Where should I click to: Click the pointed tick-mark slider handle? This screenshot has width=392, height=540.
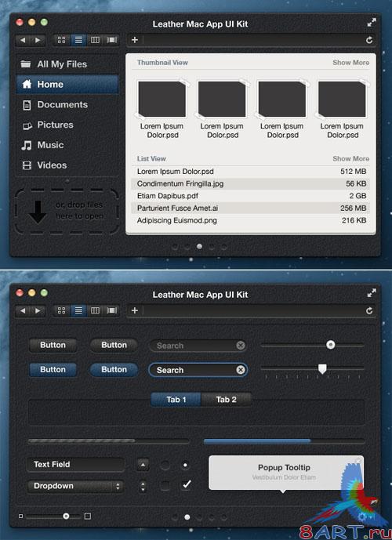[322, 369]
